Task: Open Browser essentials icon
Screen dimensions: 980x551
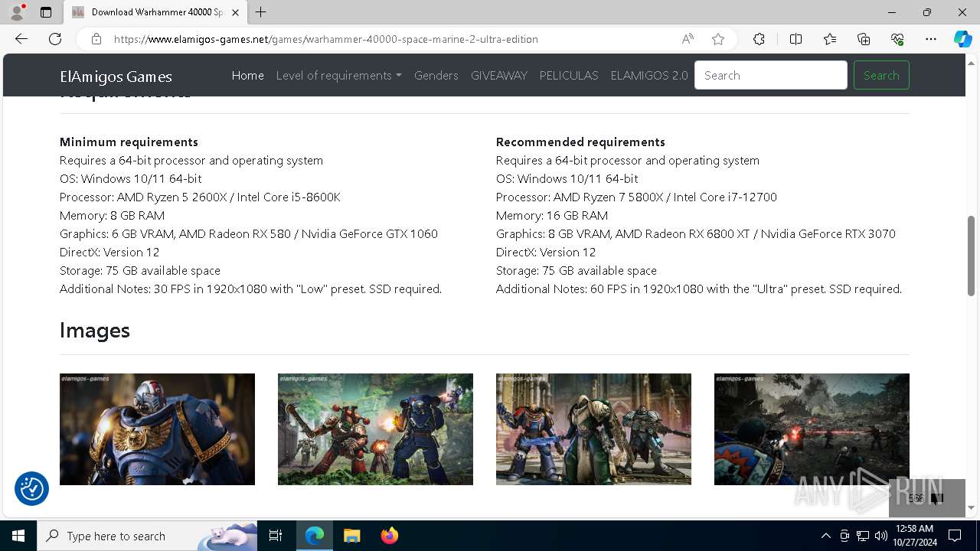Action: point(897,39)
